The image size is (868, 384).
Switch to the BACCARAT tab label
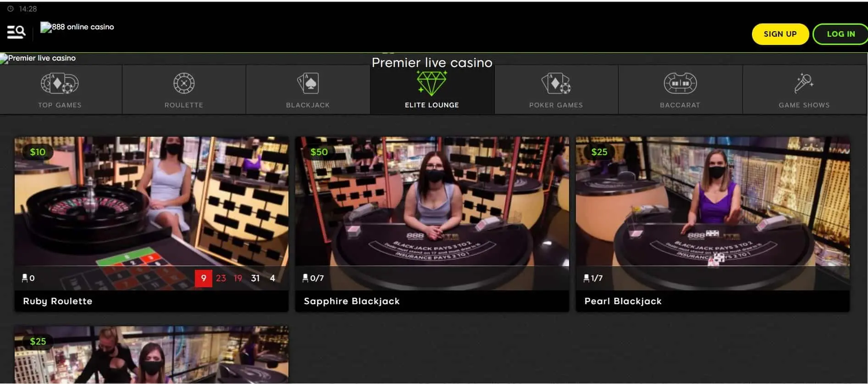click(680, 105)
